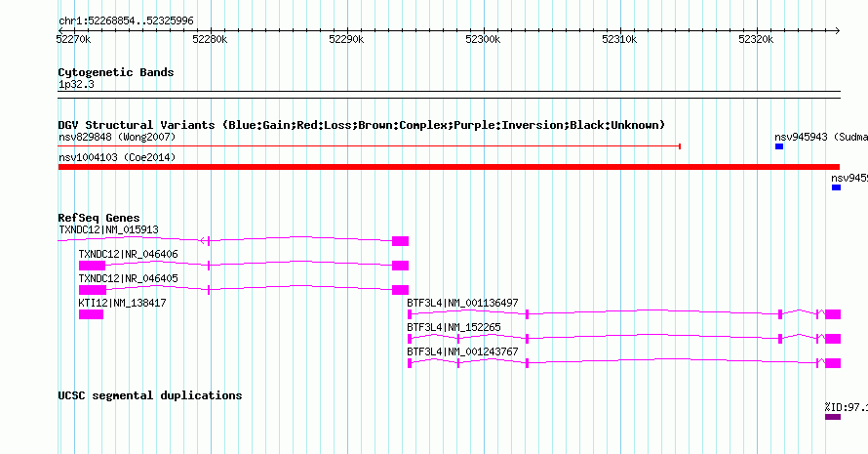Viewport: 868px width, 454px height.
Task: Click the %ID:97 duplication label
Action: click(847, 407)
